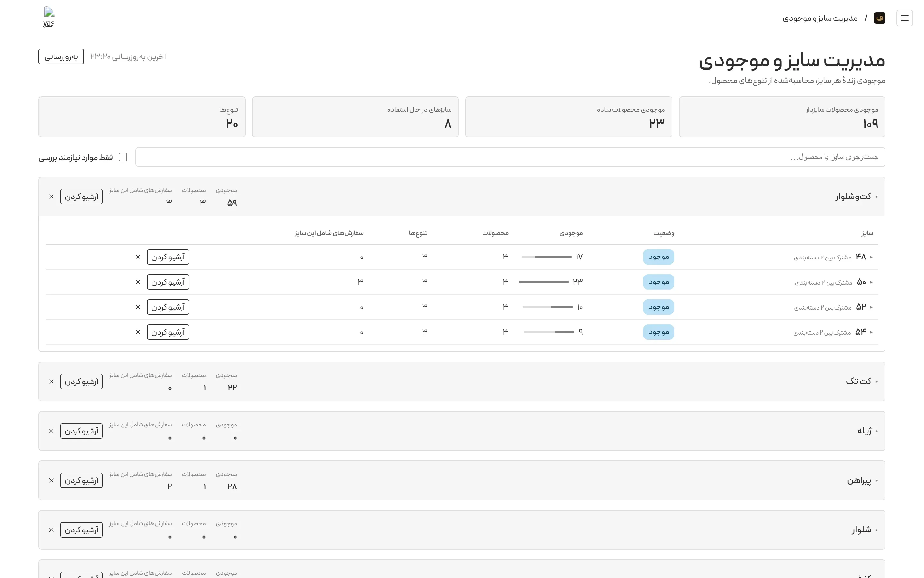This screenshot has height=578, width=924.
Task: Focus the جست‌وجوی سایز یا محصول search field
Action: pos(510,157)
